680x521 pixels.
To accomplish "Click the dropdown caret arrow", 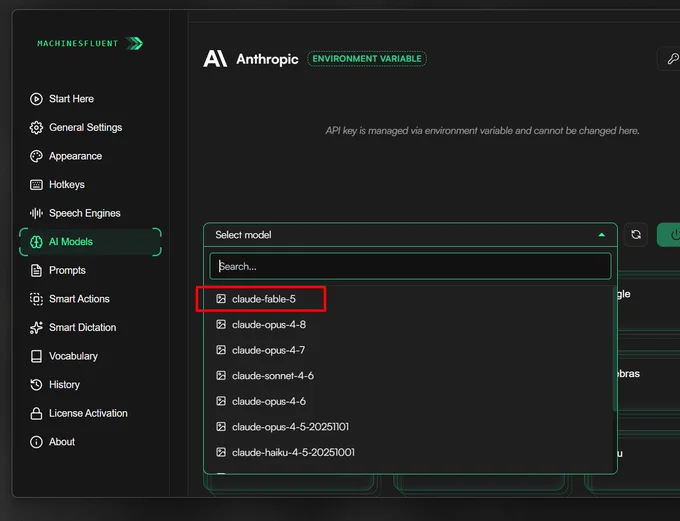I will [x=602, y=235].
